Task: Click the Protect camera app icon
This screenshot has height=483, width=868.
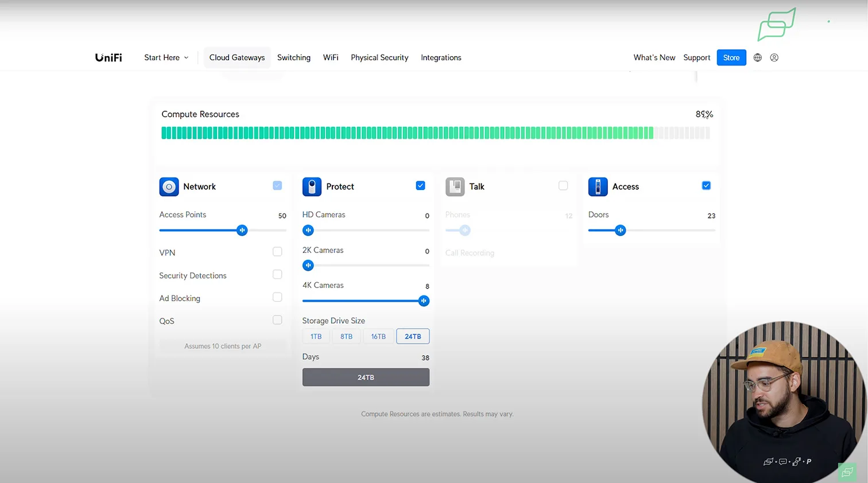Action: 312,186
